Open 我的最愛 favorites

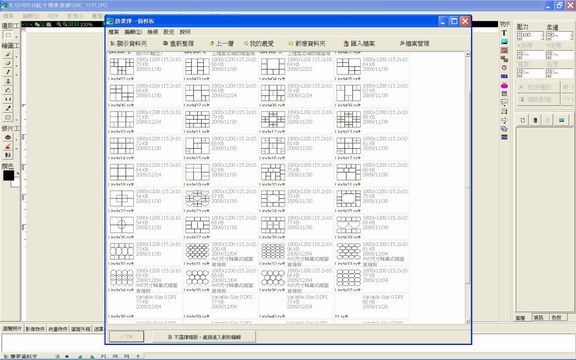tap(259, 43)
